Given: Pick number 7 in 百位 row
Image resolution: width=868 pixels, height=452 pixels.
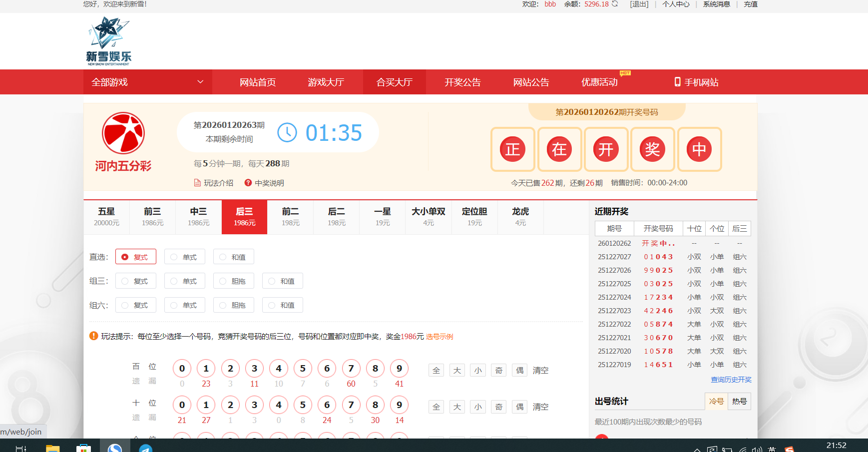Looking at the screenshot, I should click(351, 369).
